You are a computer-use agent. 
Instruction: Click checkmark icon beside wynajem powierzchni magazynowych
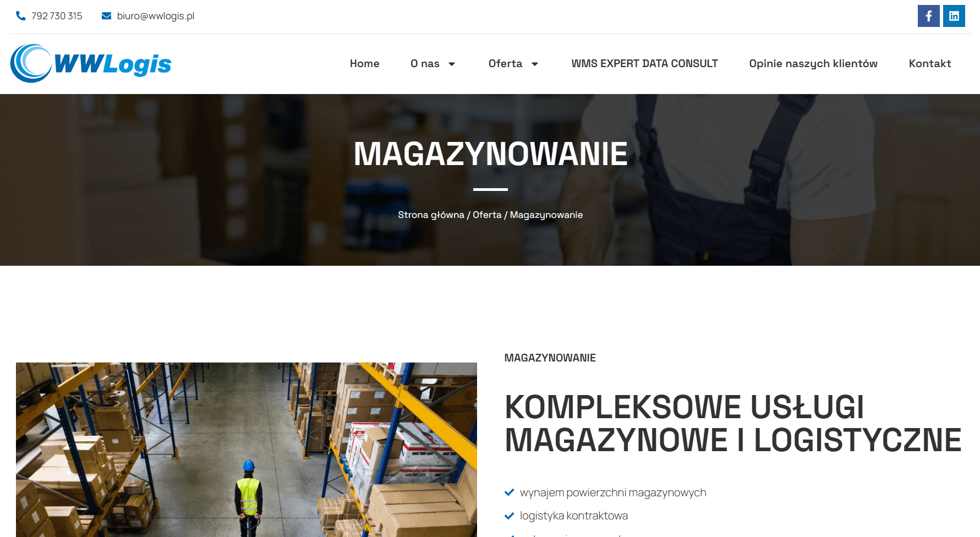point(510,492)
